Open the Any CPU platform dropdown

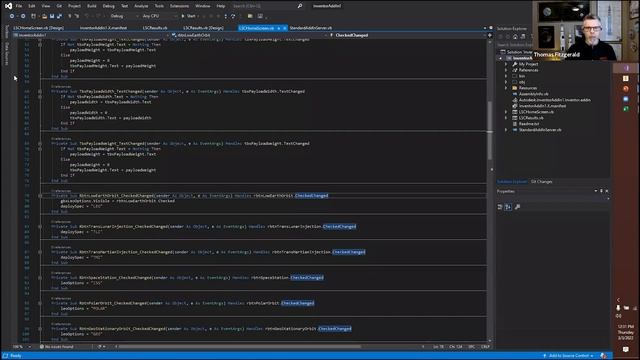point(159,16)
